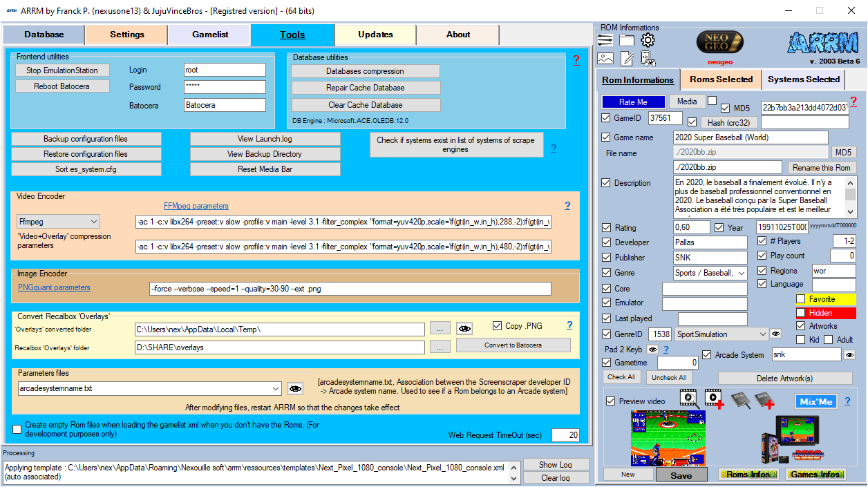Screen dimensions: 868x487
Task: Open the Roms Selected tab
Action: tap(721, 79)
